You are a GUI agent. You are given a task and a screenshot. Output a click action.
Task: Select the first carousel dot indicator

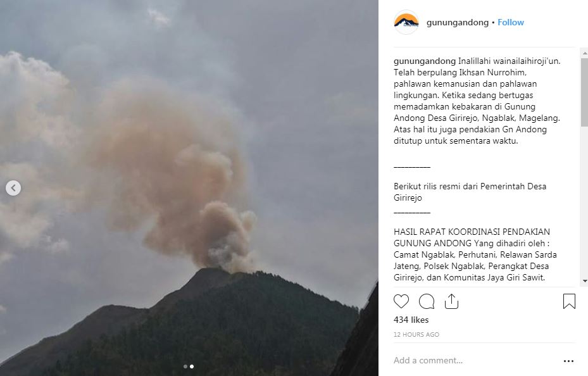click(x=185, y=367)
